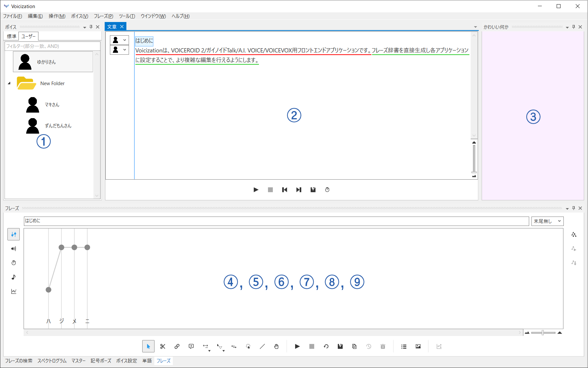Click the first pitch node for ハ
588x368 pixels.
coord(48,290)
